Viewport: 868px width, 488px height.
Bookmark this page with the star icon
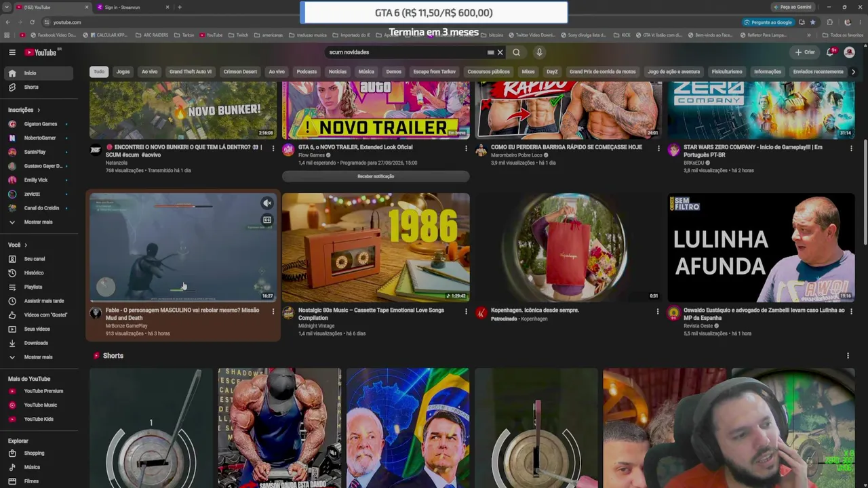click(x=812, y=22)
